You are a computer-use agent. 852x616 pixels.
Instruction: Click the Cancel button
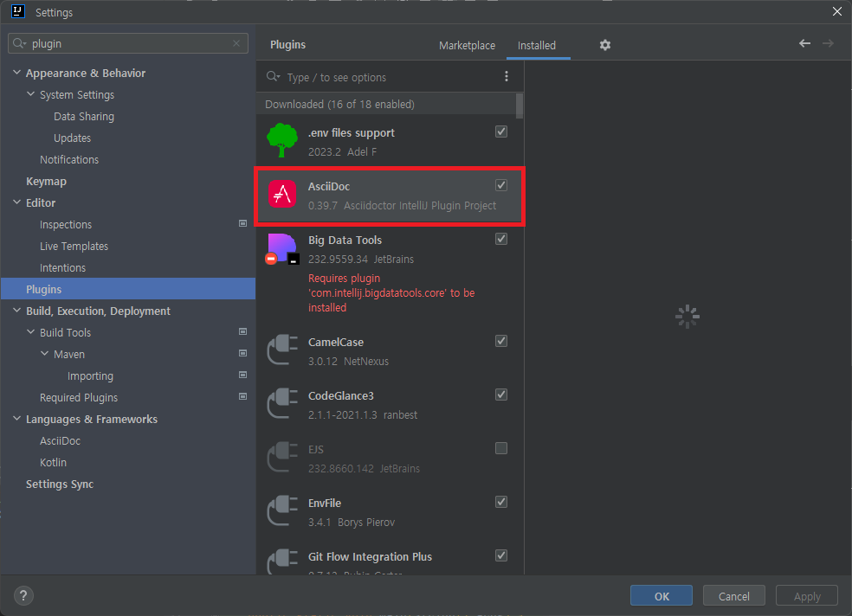point(734,596)
